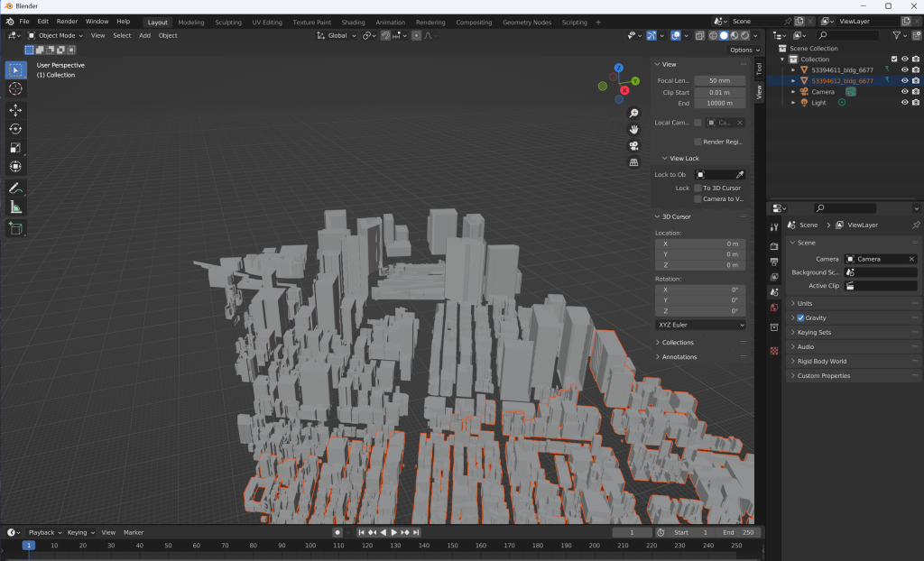Select the Rotate tool
Viewport: 924px width, 561px height.
click(x=15, y=129)
